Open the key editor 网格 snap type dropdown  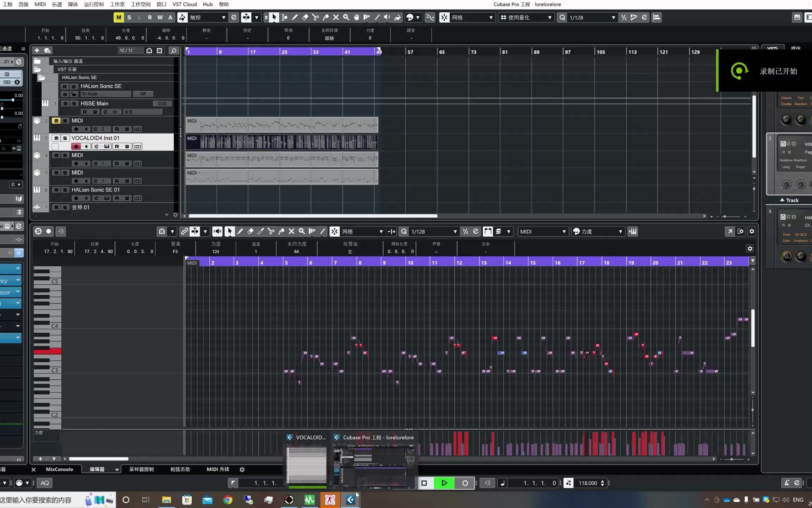coord(362,231)
